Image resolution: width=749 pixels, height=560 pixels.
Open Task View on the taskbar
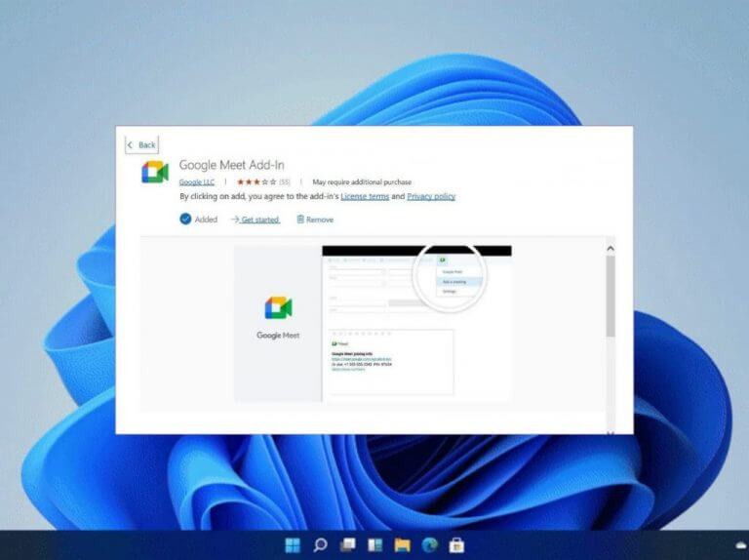(347, 544)
